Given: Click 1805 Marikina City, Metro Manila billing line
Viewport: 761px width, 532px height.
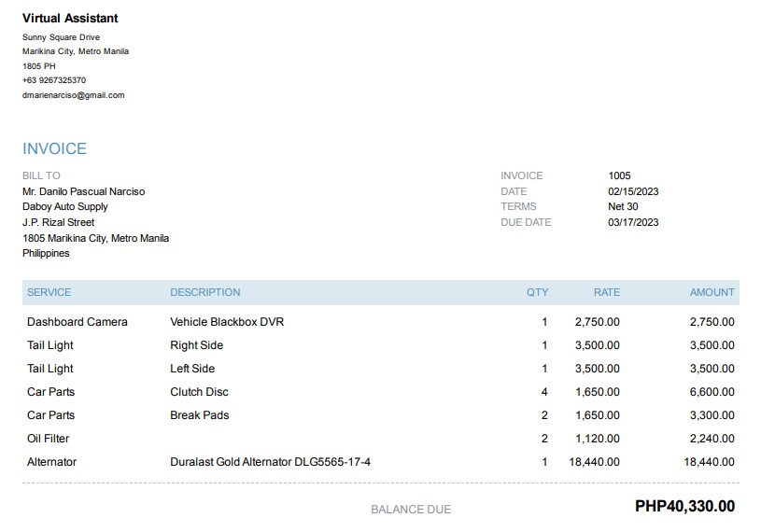Looking at the screenshot, I should 95,238.
